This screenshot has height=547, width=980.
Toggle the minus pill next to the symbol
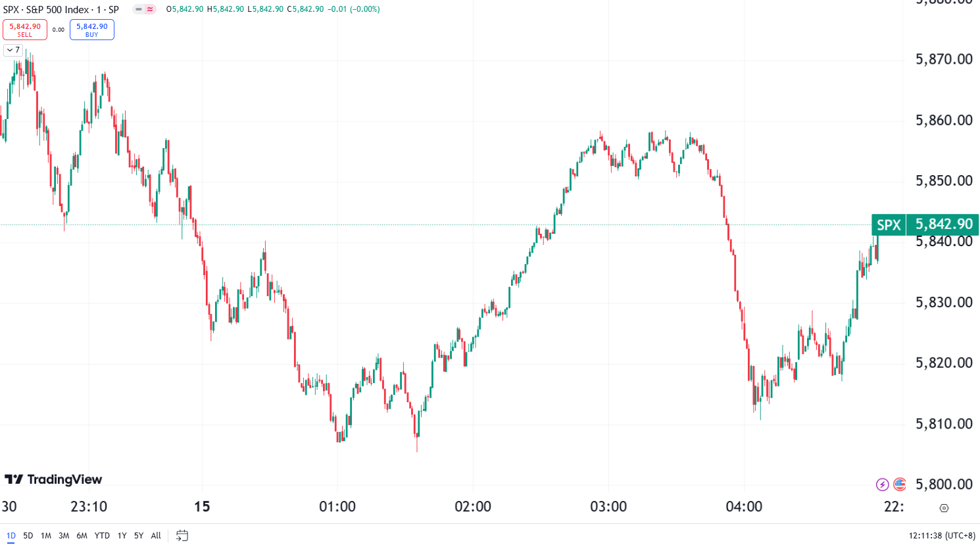click(x=138, y=9)
